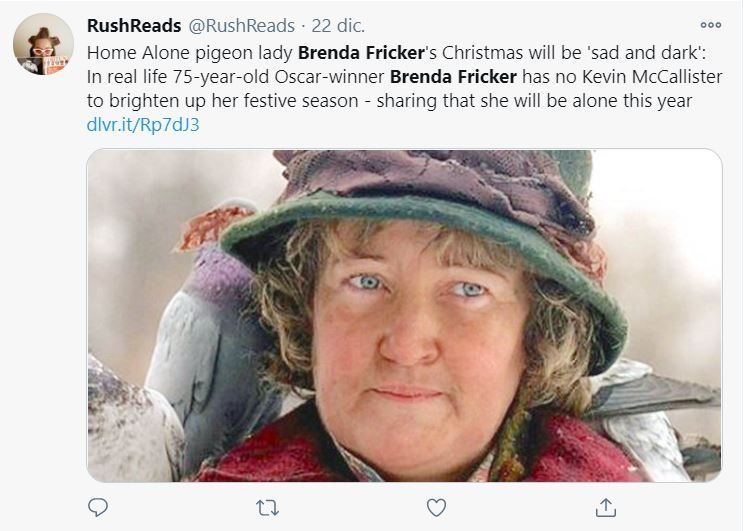The image size is (743, 531).
Task: Open the three-dot more options menu
Action: (x=710, y=25)
